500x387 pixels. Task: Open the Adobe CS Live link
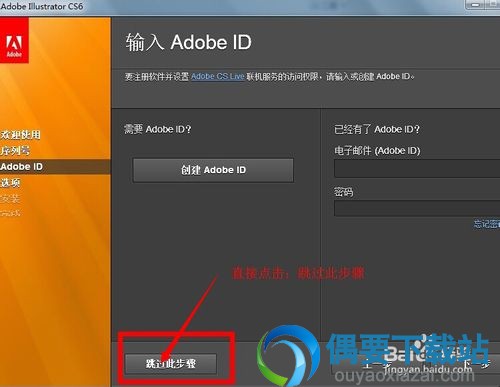click(218, 76)
